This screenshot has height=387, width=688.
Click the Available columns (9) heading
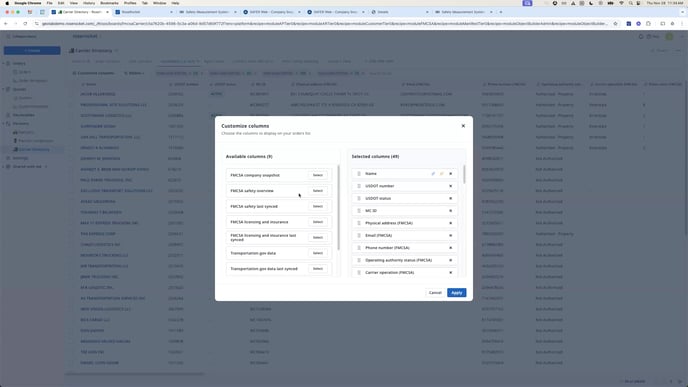pyautogui.click(x=249, y=157)
